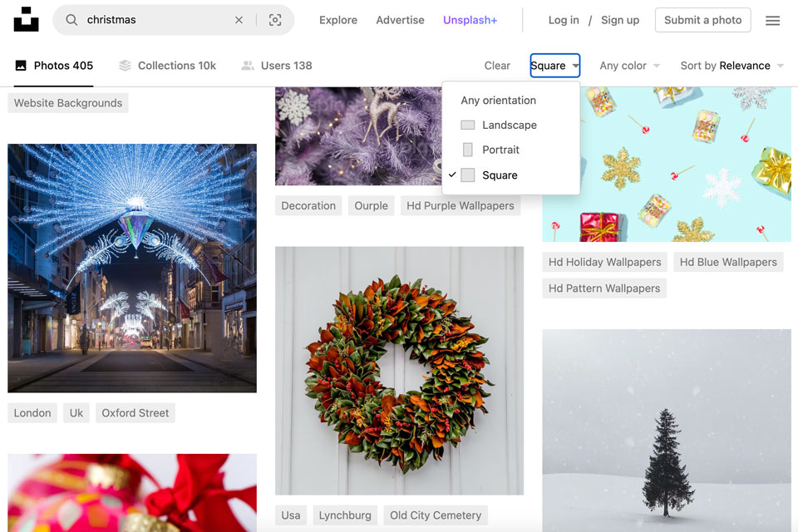Screen dimensions: 798x532
Task: Click the Usa tag
Action: [x=291, y=515]
